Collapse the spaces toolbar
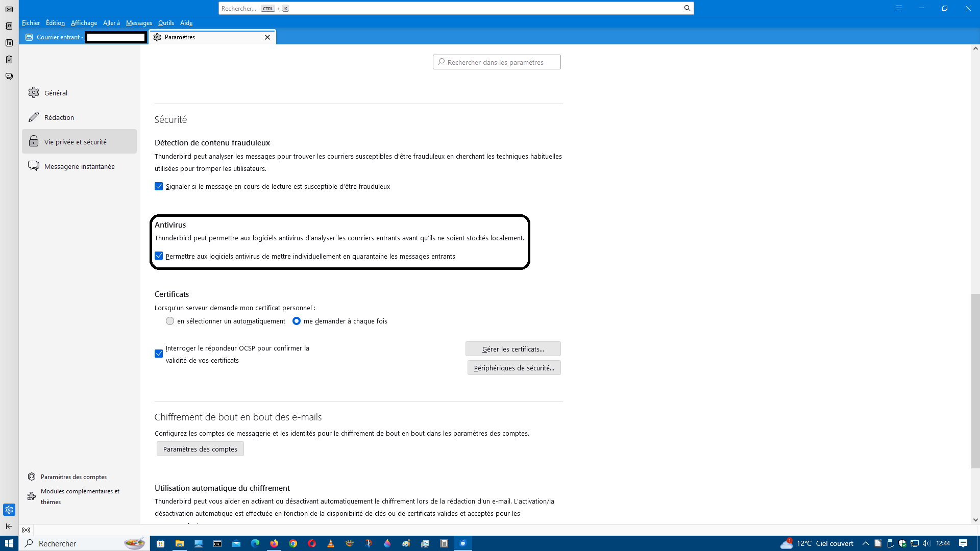Viewport: 980px width, 551px height. point(9,526)
